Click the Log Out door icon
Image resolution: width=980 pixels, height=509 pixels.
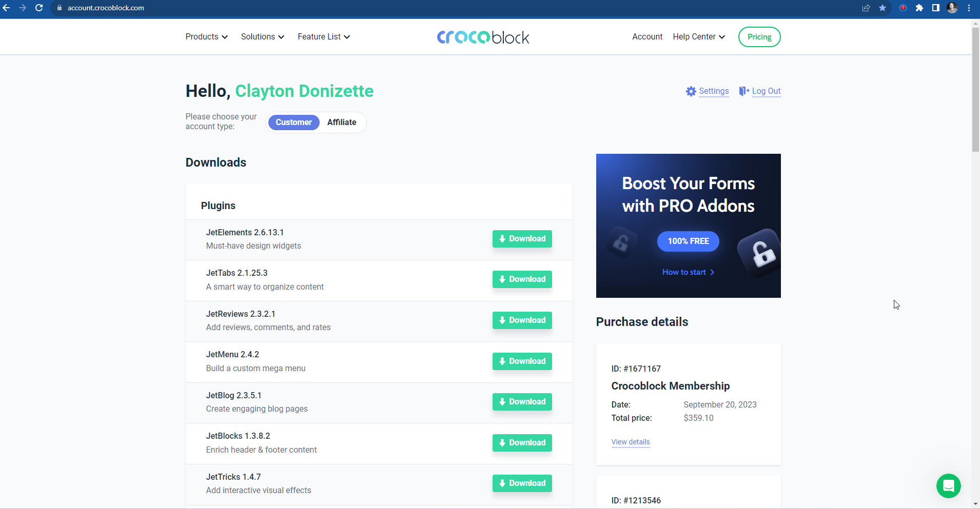pyautogui.click(x=744, y=91)
